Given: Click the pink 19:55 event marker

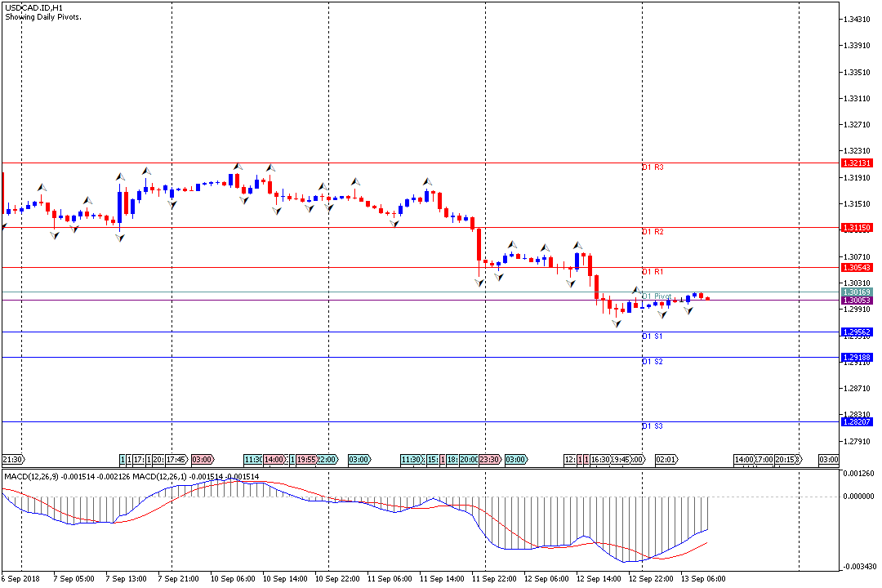Looking at the screenshot, I should [306, 460].
